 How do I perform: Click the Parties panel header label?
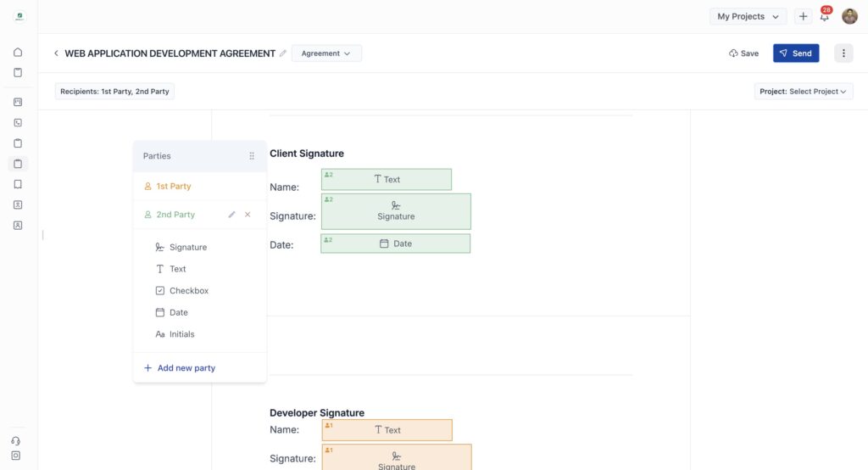click(157, 156)
